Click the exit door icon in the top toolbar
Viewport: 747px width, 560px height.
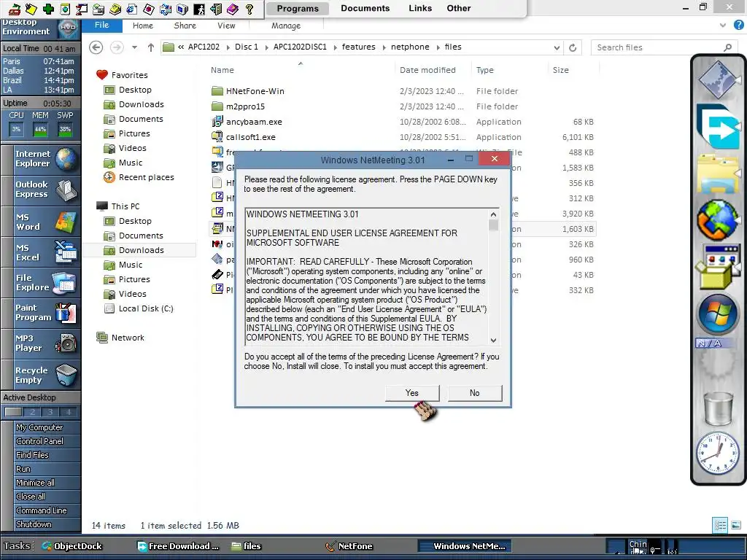[x=216, y=9]
